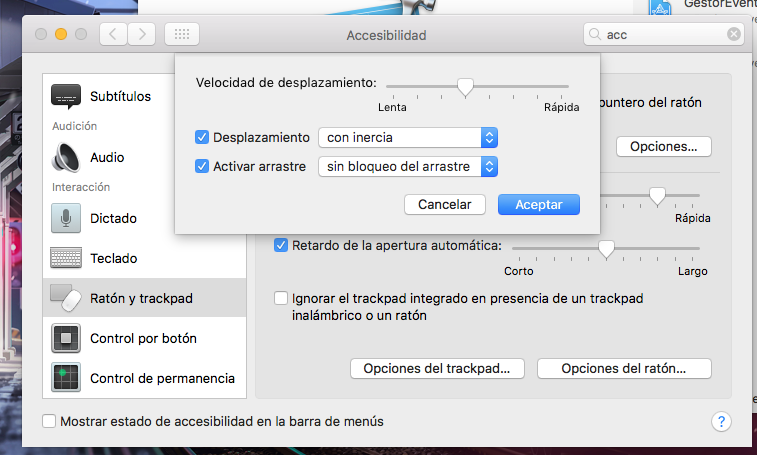Dismiss dialog with Cancelar button
The height and width of the screenshot is (455, 757).
[x=445, y=205]
